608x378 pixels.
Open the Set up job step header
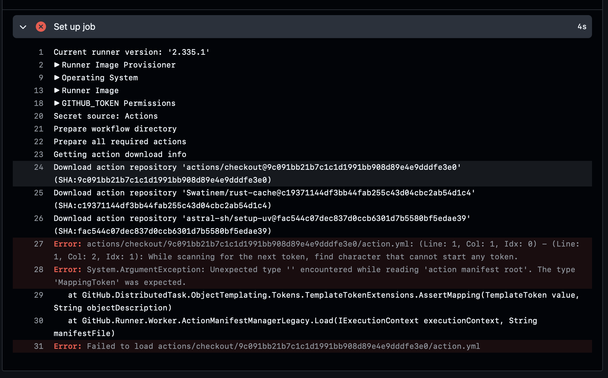point(302,27)
